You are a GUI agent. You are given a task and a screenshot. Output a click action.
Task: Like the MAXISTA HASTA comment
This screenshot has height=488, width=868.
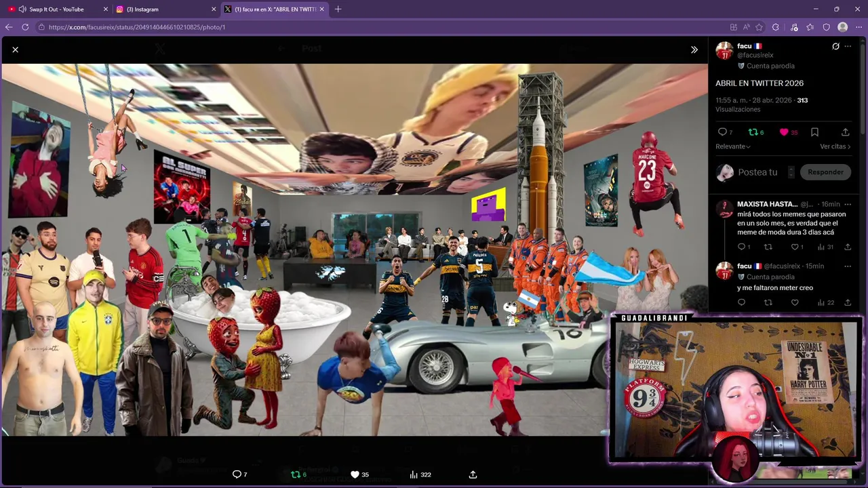click(x=795, y=247)
